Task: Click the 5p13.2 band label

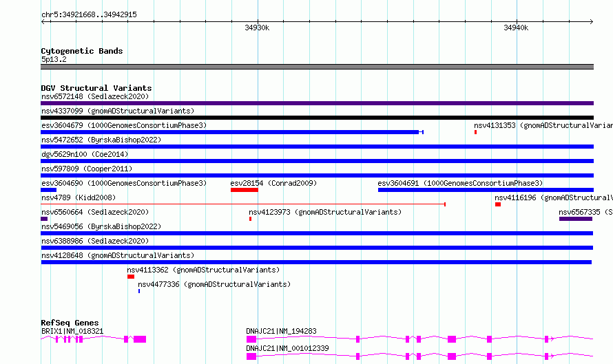Action: [54, 59]
